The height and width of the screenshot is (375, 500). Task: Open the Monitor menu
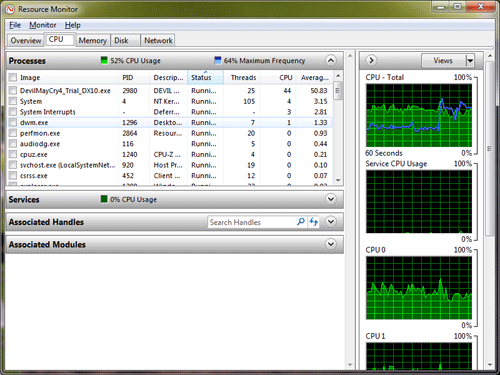click(43, 25)
